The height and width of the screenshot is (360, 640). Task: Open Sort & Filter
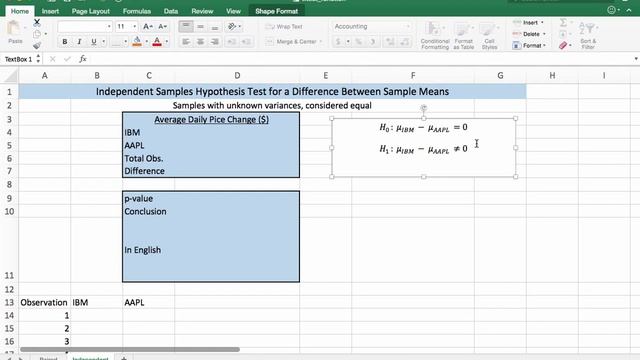tap(588, 36)
